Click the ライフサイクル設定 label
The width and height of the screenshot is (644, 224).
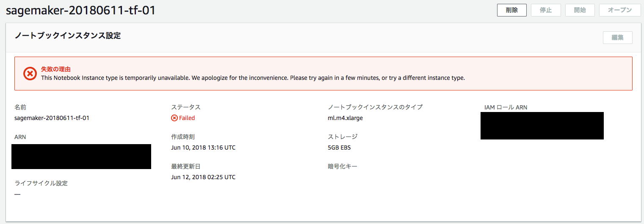click(x=41, y=183)
